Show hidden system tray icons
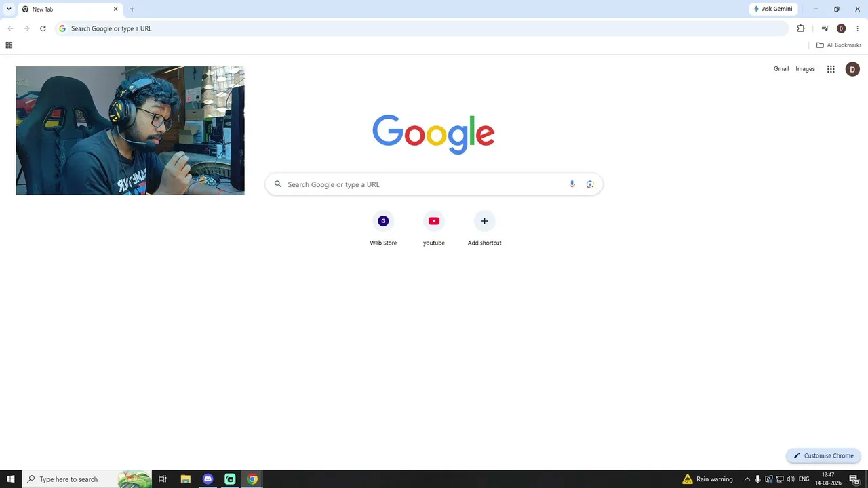868x488 pixels. 747,479
